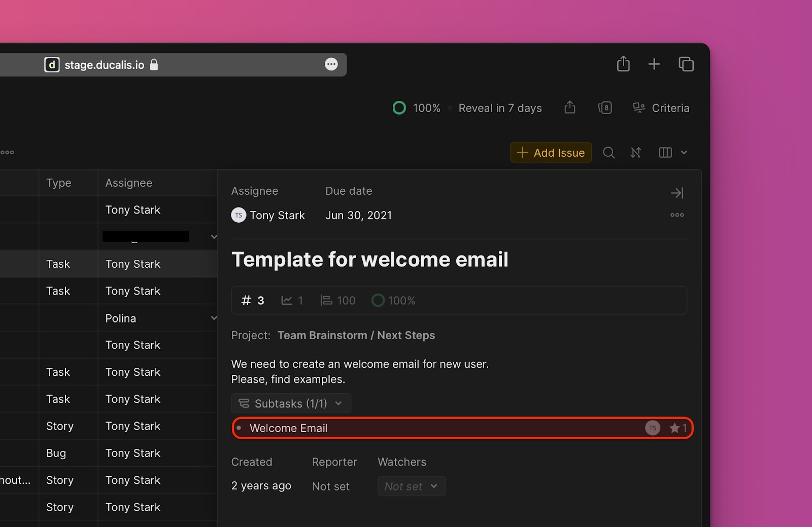The width and height of the screenshot is (812, 527).
Task: Open the Welcome Email subtask
Action: click(289, 428)
